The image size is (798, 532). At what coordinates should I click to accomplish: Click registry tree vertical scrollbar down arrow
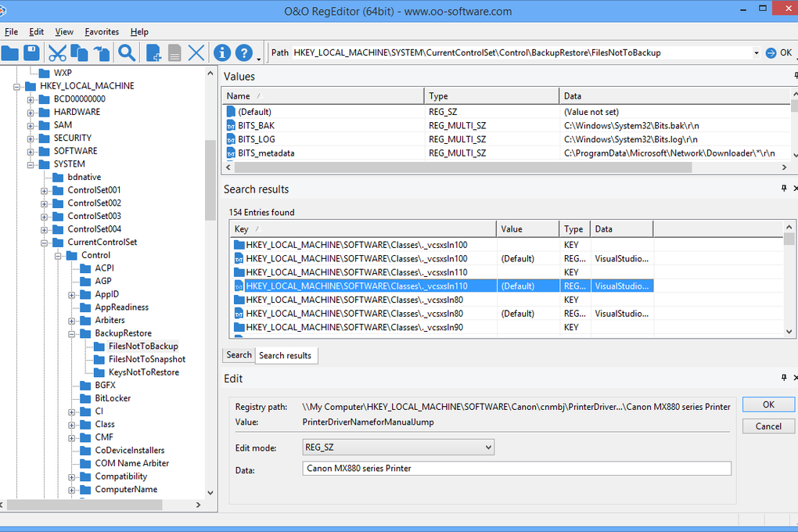[210, 493]
